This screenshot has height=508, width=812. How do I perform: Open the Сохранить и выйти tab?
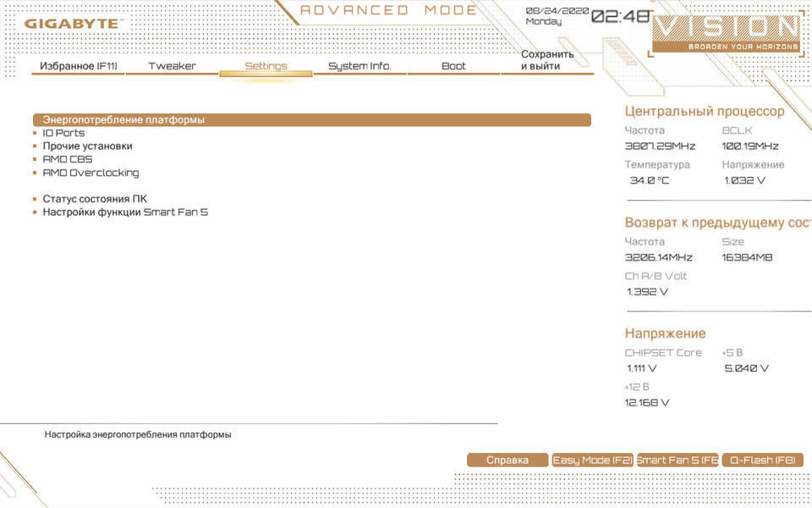coord(547,60)
